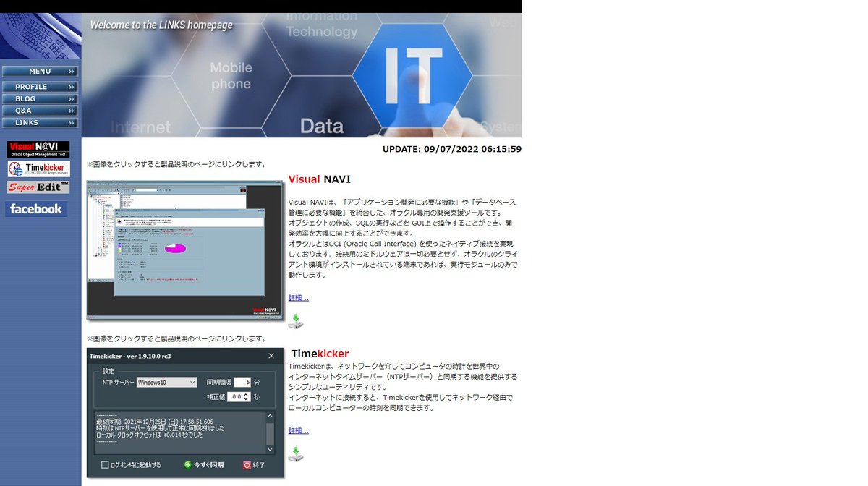The height and width of the screenshot is (486, 868).
Task: Click the Timekicker sidebar logo
Action: coord(38,169)
